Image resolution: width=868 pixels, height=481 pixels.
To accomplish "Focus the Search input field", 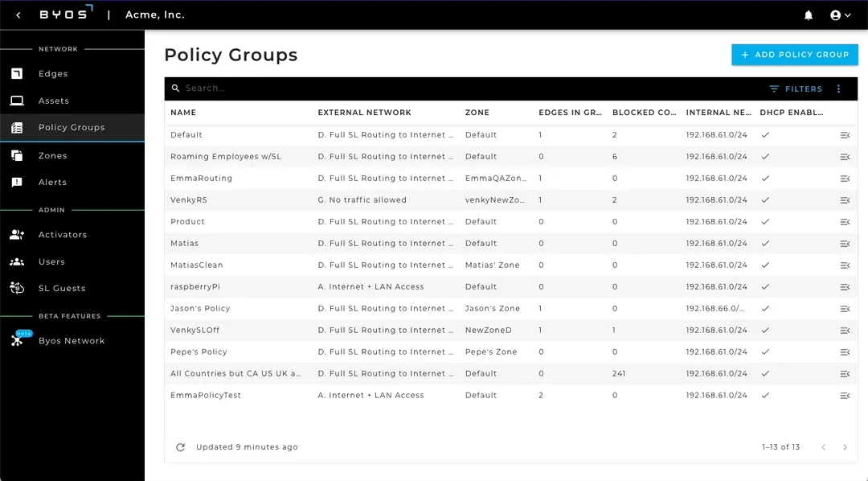I will point(470,88).
